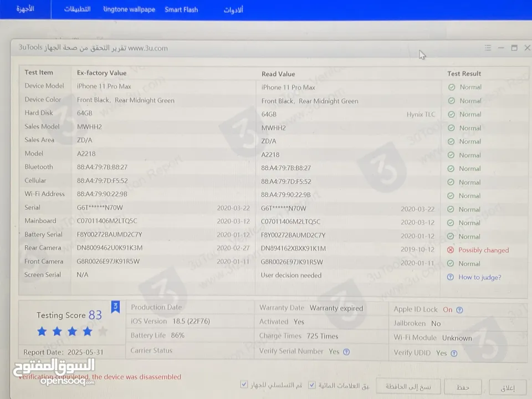532x399 pixels.
Task: Click the Testing Score "83" number
Action: [95, 315]
